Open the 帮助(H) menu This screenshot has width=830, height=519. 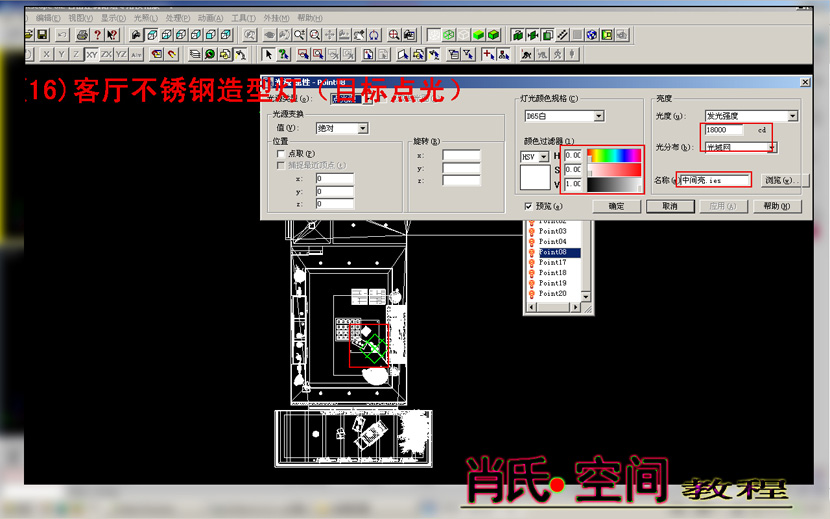click(x=310, y=18)
